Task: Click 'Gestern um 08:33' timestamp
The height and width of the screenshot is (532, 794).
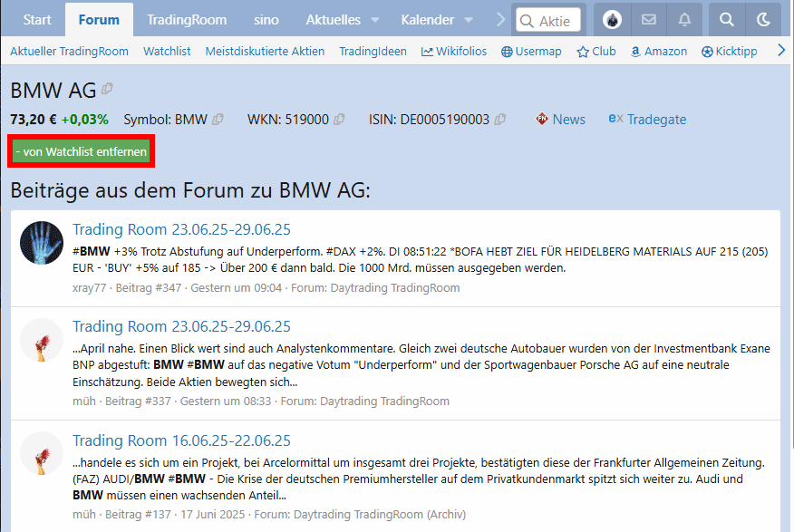Action: click(x=226, y=401)
